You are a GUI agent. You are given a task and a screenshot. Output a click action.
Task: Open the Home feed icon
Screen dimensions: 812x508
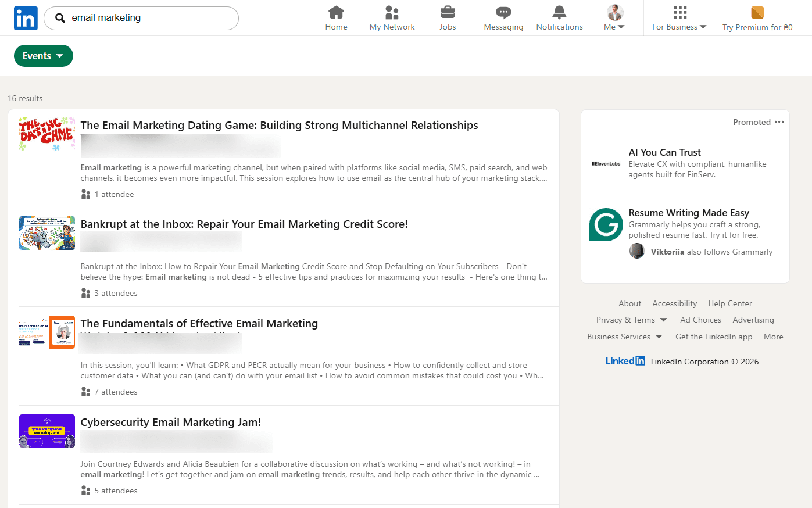pos(336,12)
